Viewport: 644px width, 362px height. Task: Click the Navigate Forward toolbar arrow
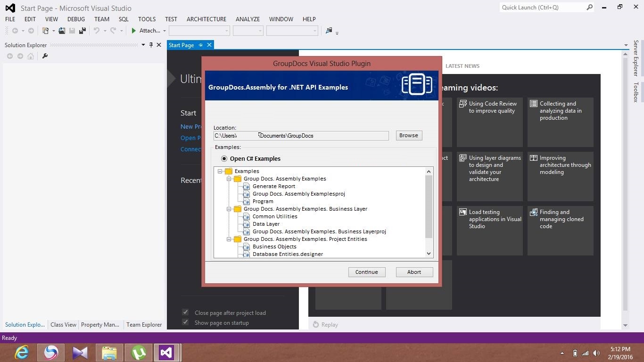tap(31, 31)
